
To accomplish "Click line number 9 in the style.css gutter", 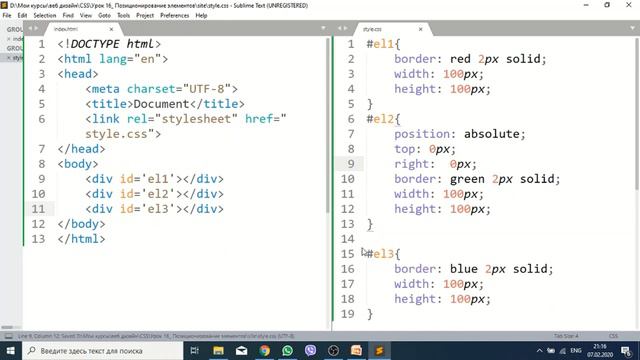I will pyautogui.click(x=351, y=164).
